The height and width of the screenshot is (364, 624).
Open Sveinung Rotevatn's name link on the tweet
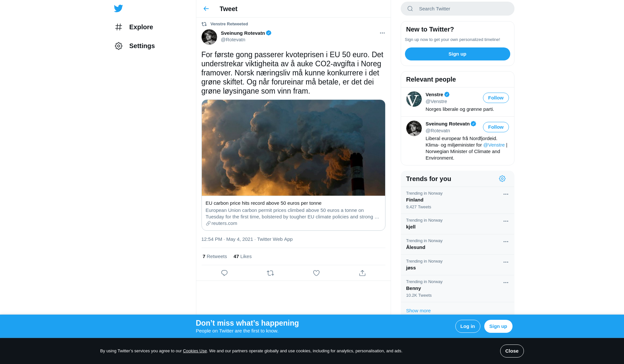(x=243, y=33)
